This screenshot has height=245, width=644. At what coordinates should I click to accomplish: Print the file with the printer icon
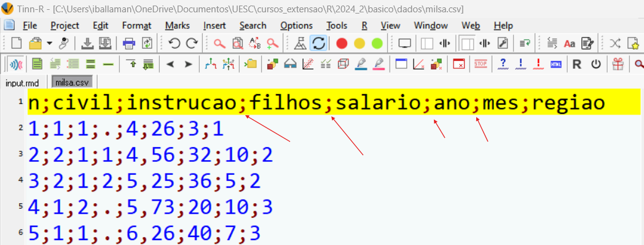tap(129, 43)
